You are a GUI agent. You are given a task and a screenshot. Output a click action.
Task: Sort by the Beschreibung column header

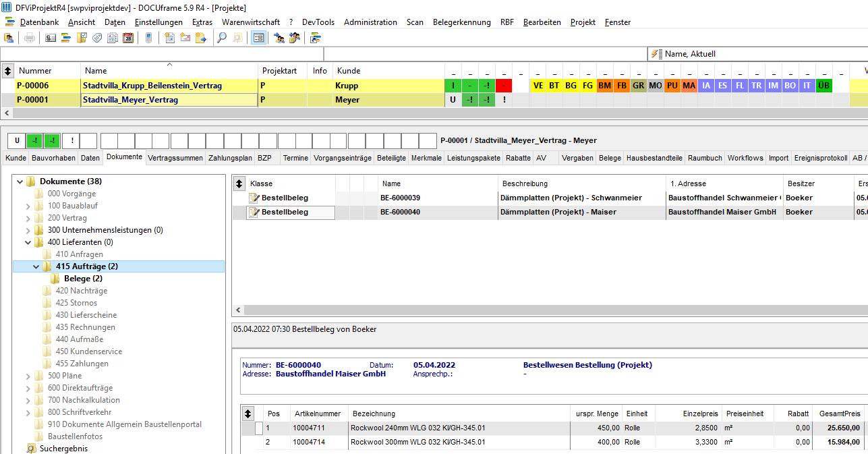coord(581,183)
